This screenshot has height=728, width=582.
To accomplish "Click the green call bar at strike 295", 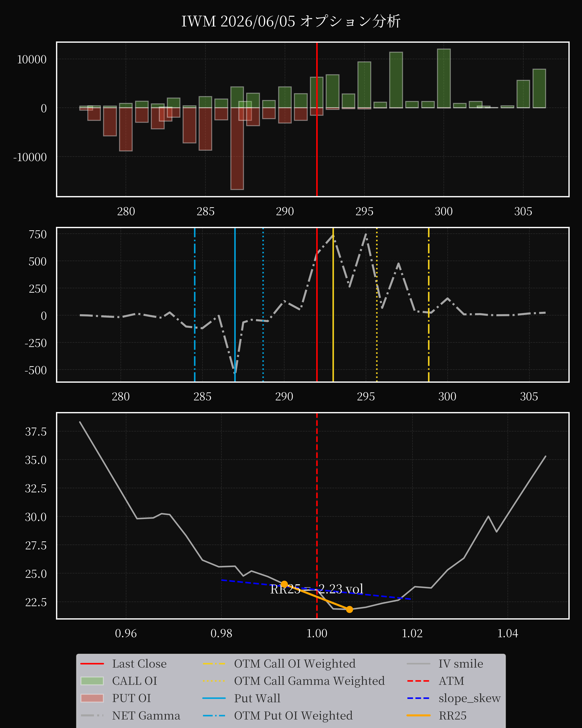I will tap(364, 85).
